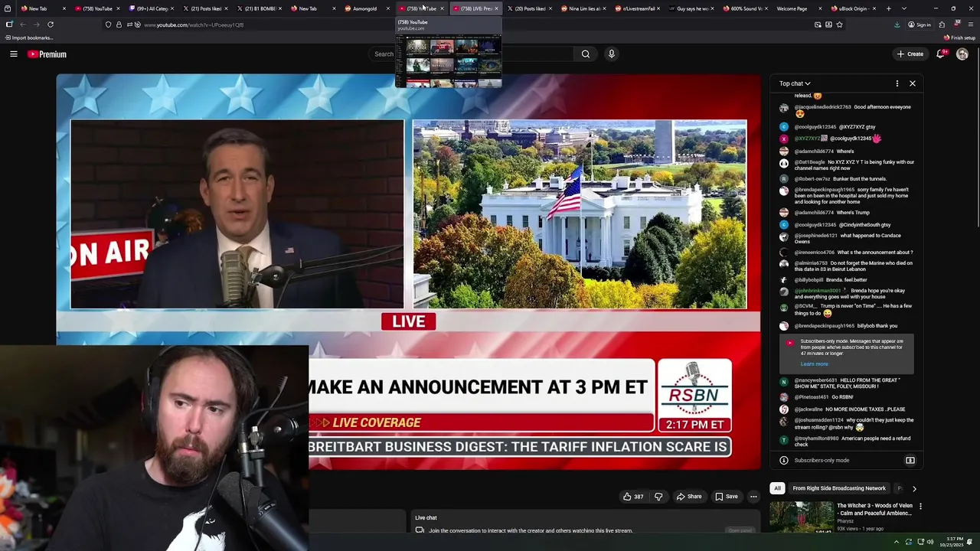Open options menu for Witcher 3 video
This screenshot has height=551, width=980.
[920, 507]
